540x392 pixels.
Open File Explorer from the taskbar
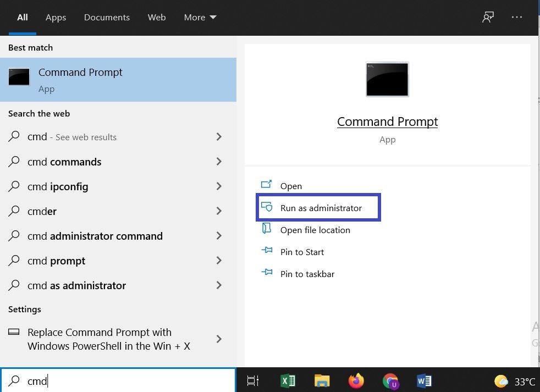point(322,381)
